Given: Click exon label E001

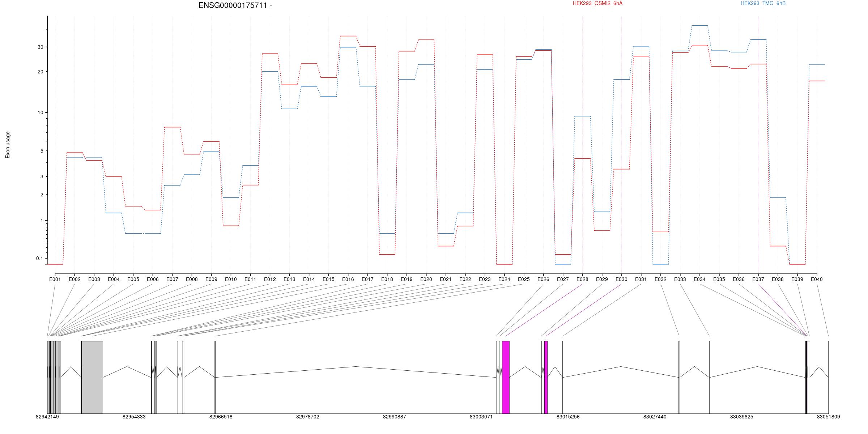Looking at the screenshot, I should point(55,279).
